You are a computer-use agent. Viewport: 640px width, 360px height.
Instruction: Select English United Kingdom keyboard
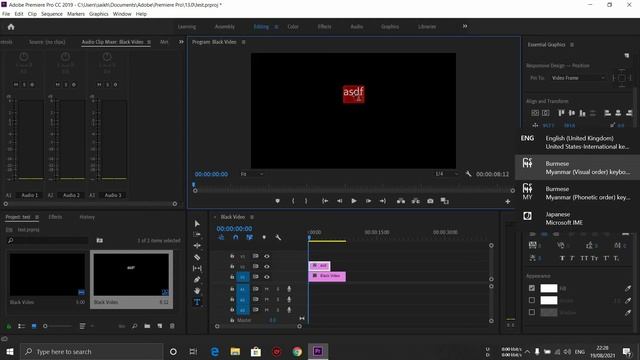[578, 142]
